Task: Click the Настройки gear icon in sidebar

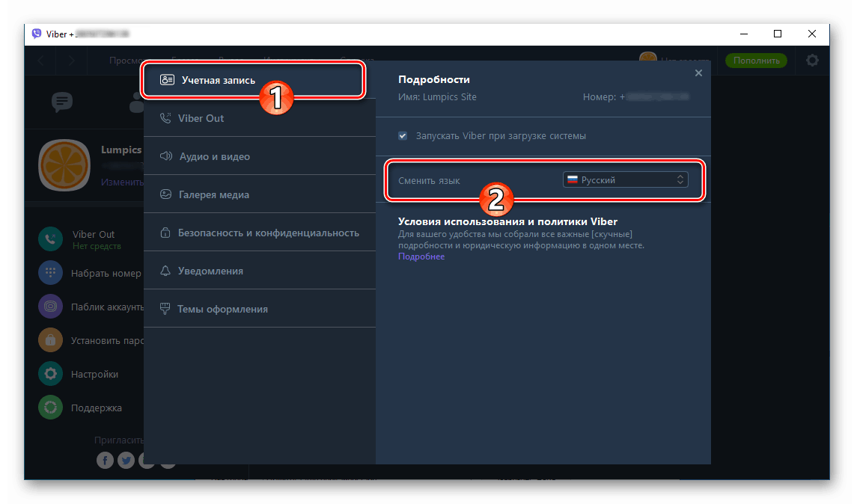Action: 50,374
